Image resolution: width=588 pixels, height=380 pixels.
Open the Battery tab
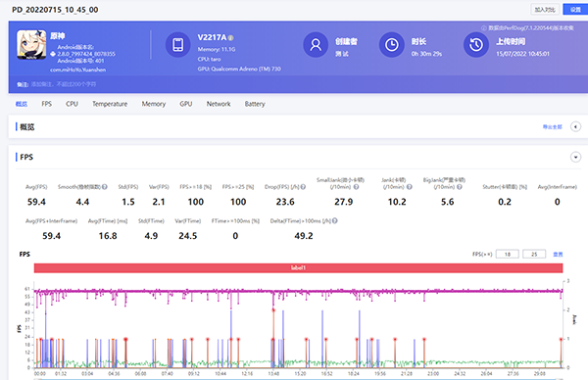tap(255, 104)
